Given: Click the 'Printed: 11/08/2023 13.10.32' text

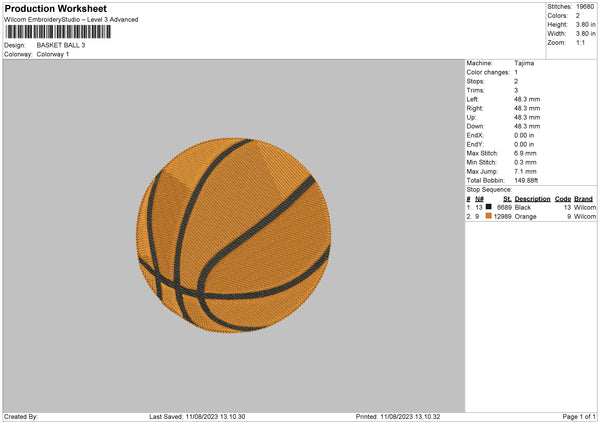Looking at the screenshot, I should [x=398, y=417].
